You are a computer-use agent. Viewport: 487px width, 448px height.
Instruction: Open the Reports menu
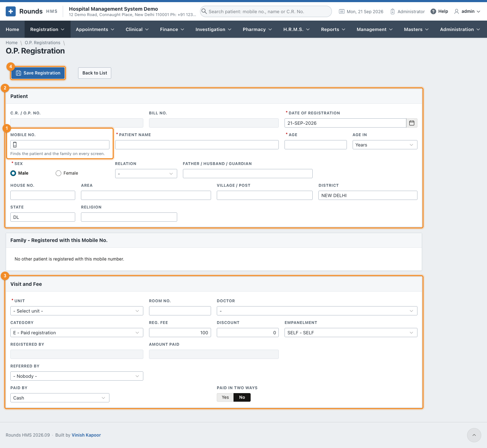point(333,29)
